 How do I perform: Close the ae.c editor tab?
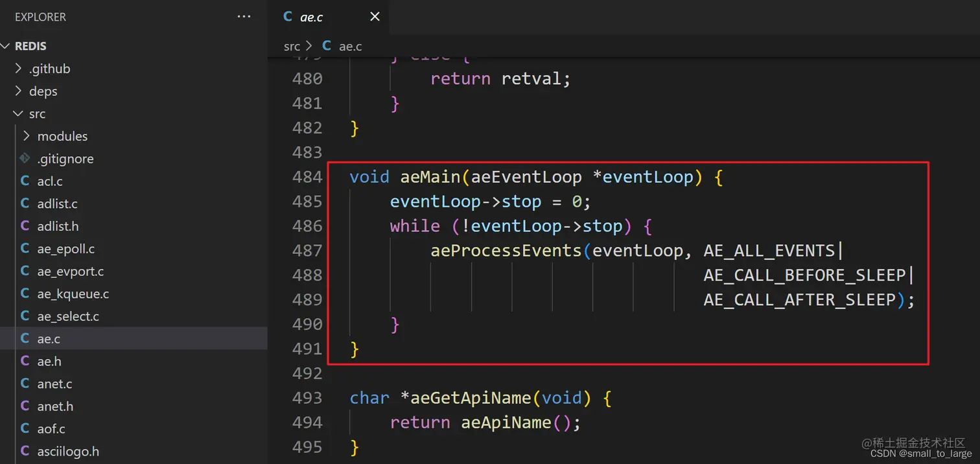(x=375, y=17)
